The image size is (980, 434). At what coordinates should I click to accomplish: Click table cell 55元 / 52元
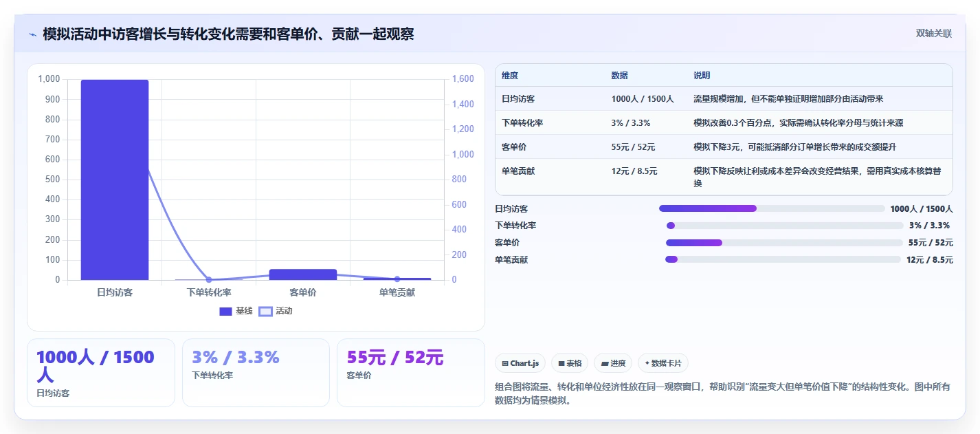[x=633, y=147]
